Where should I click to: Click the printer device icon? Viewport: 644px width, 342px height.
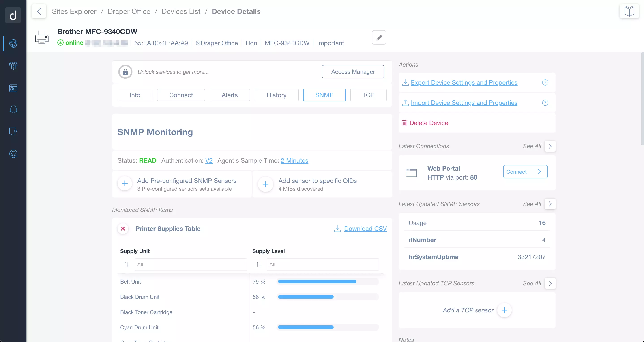(x=42, y=37)
